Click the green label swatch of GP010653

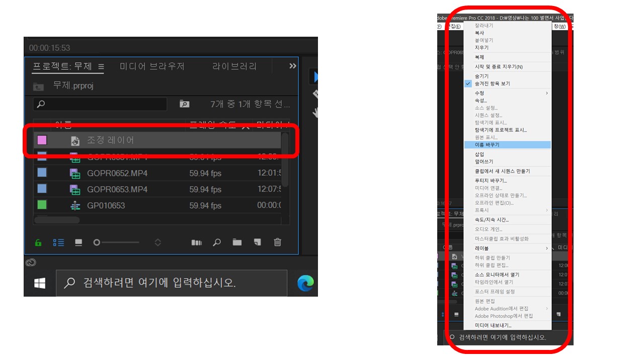(x=42, y=205)
